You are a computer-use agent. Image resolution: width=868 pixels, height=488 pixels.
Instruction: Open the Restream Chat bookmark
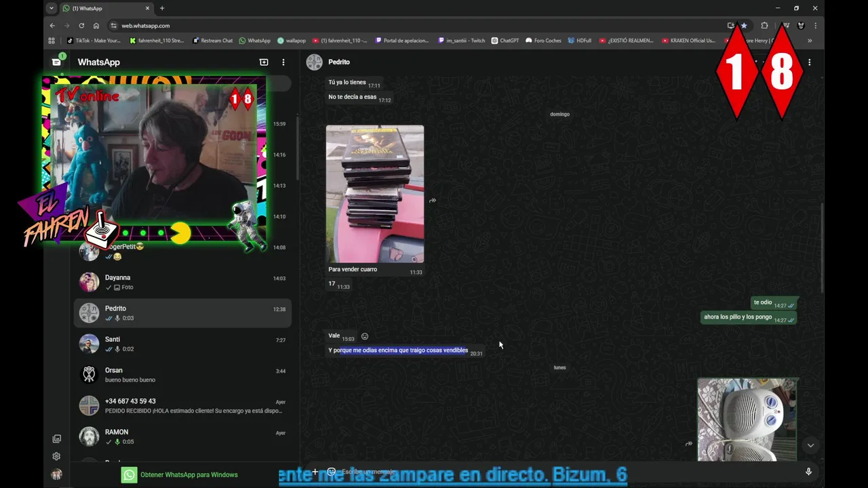pos(213,41)
